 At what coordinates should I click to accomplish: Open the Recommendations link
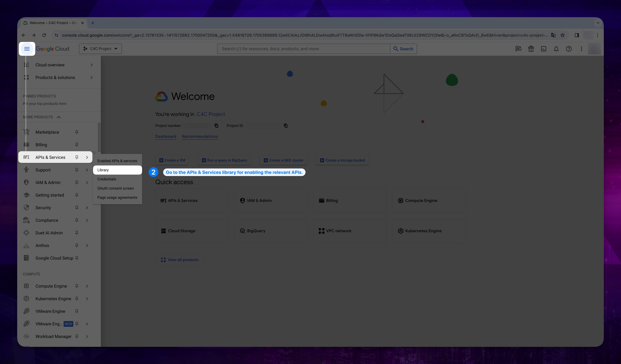(x=200, y=136)
